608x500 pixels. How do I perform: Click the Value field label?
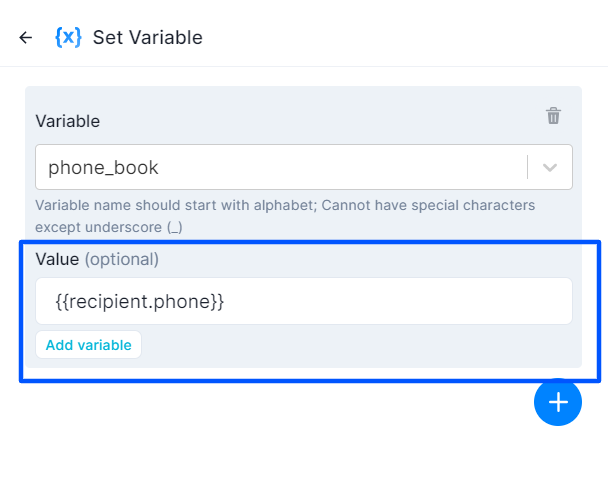(57, 259)
